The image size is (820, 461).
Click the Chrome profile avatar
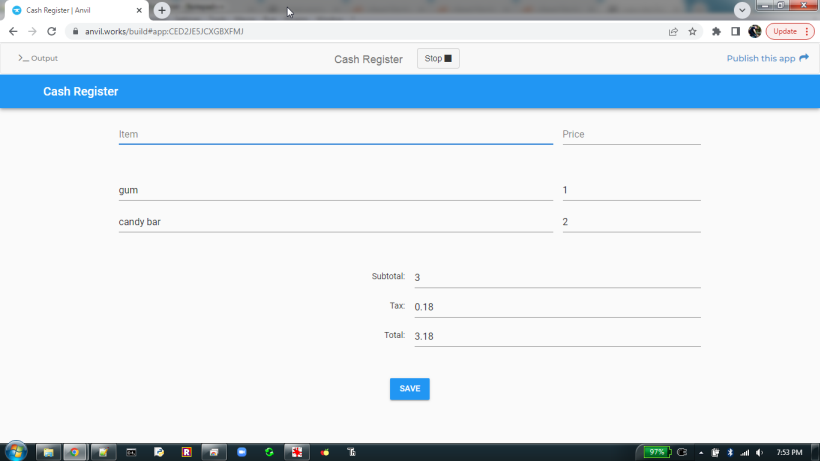pyautogui.click(x=754, y=31)
